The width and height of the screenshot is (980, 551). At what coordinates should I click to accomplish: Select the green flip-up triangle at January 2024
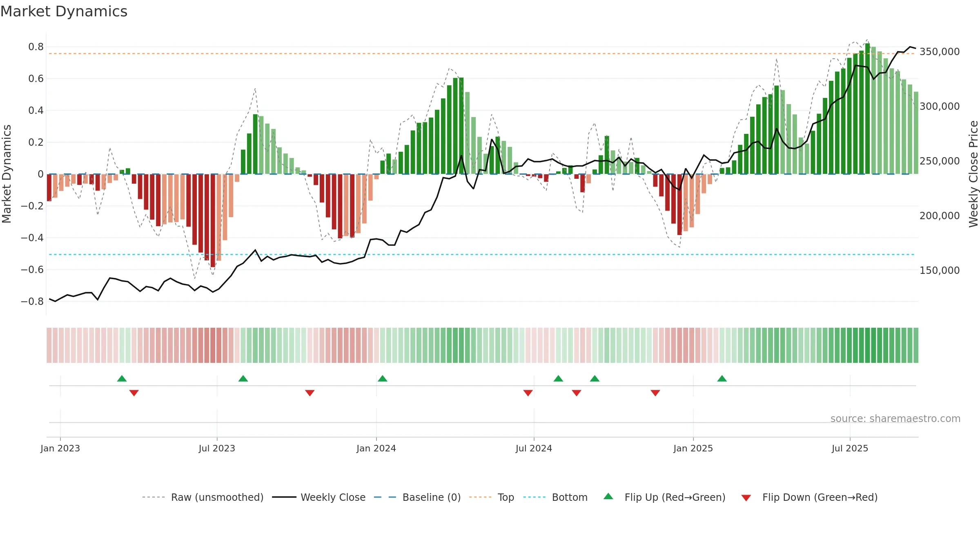[x=382, y=378]
